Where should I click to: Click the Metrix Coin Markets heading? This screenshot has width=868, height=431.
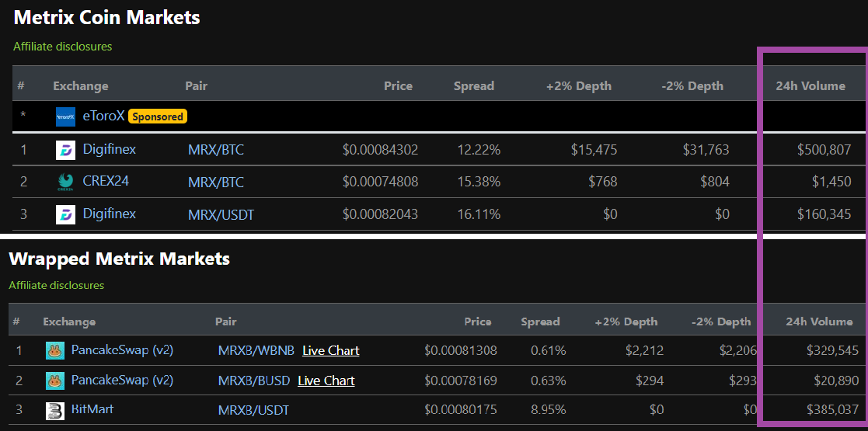[106, 17]
